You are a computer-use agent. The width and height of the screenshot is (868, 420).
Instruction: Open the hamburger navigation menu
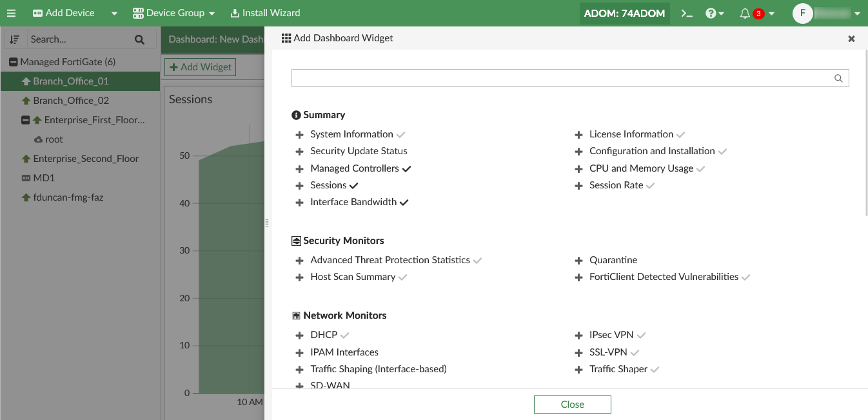coord(11,12)
